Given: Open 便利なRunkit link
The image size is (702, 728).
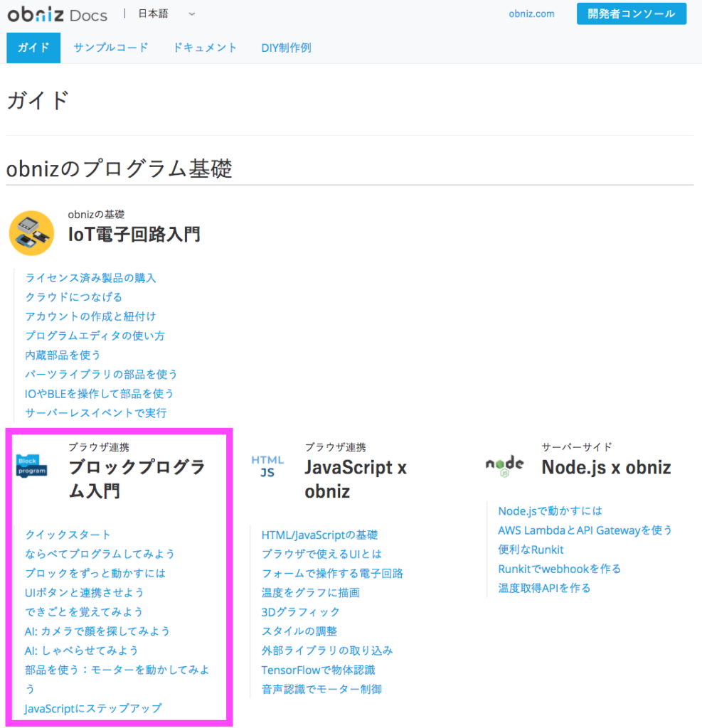Looking at the screenshot, I should pos(531,550).
